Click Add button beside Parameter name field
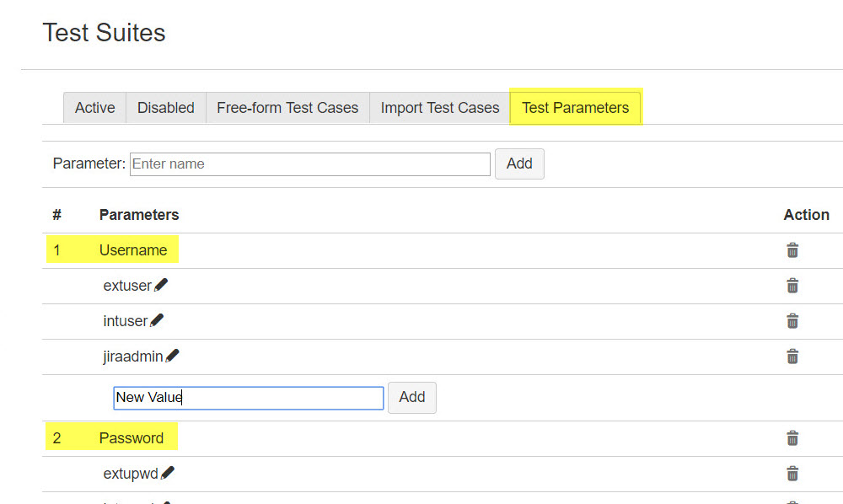843x504 pixels. coord(519,164)
